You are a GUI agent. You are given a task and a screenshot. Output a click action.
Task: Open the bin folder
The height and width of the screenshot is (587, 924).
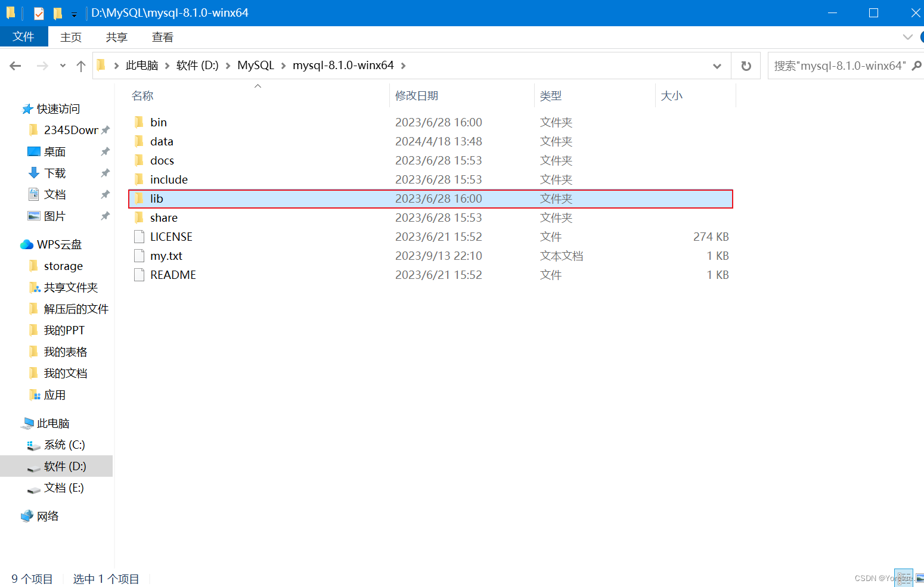[x=159, y=122]
